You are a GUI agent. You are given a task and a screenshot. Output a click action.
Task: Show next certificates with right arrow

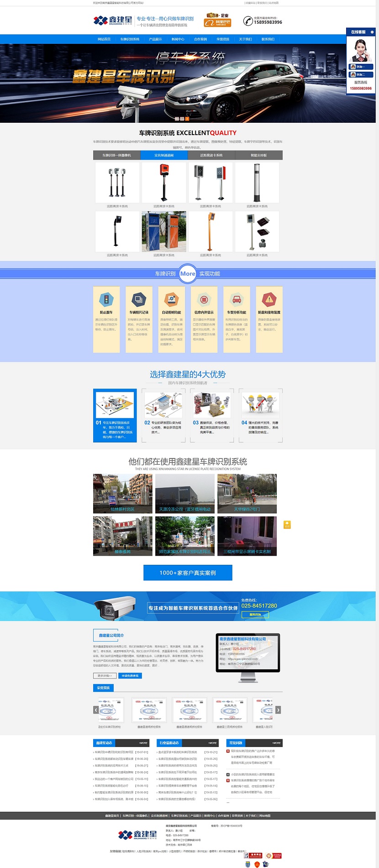click(278, 710)
